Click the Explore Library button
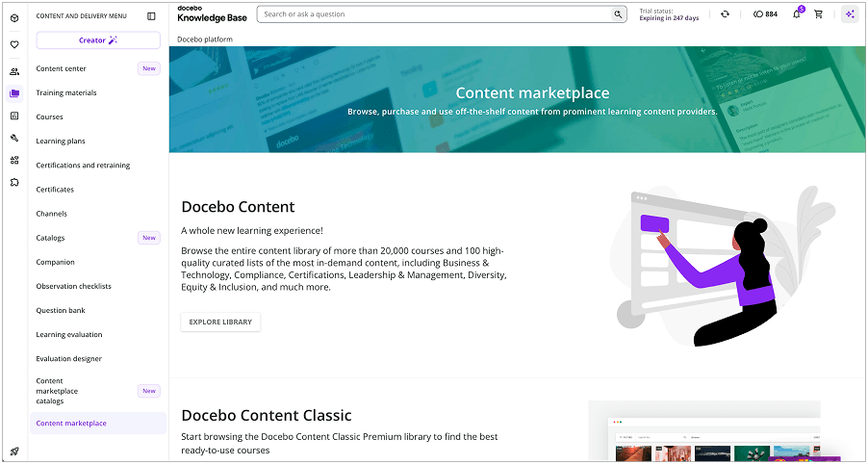This screenshot has height=464, width=868. [x=220, y=322]
